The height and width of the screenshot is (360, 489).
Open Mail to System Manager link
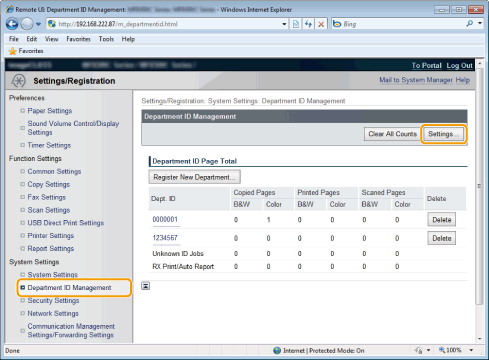coord(416,80)
